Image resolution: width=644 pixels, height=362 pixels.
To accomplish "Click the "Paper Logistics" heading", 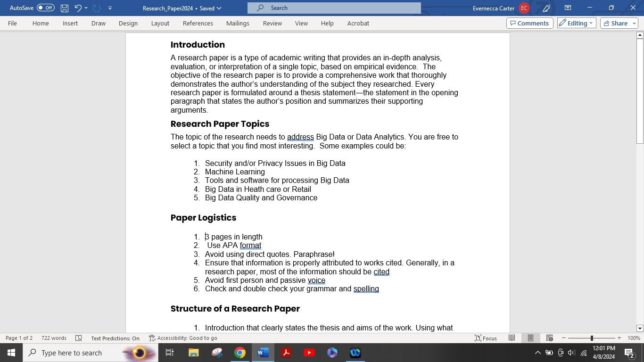I will tap(203, 218).
